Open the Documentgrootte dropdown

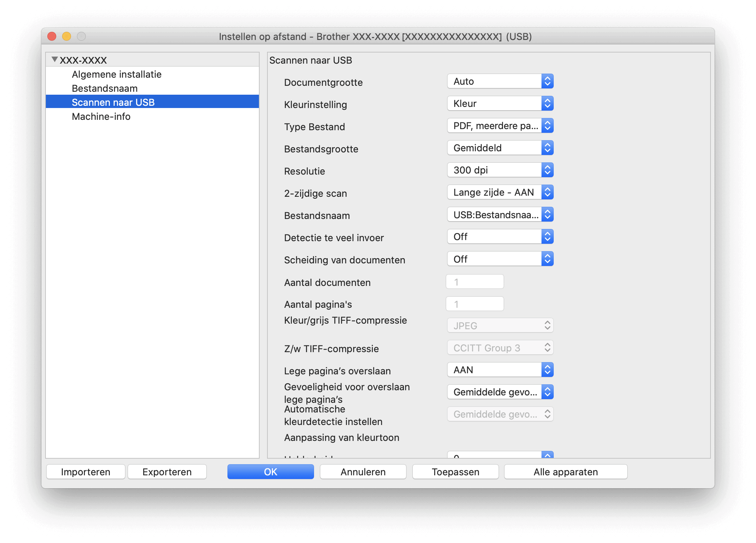point(500,81)
